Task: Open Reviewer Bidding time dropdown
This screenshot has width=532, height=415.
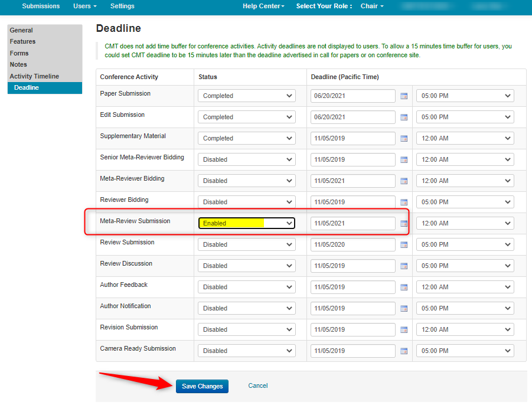Action: point(465,202)
